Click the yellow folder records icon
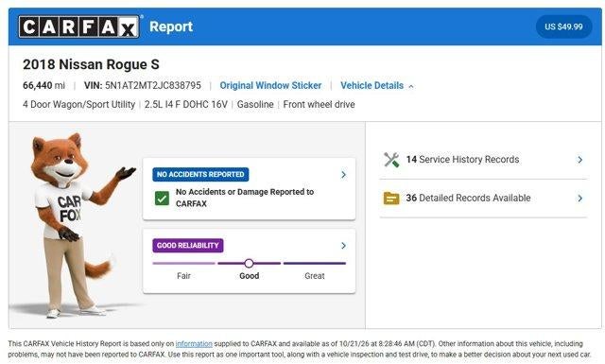 391,199
